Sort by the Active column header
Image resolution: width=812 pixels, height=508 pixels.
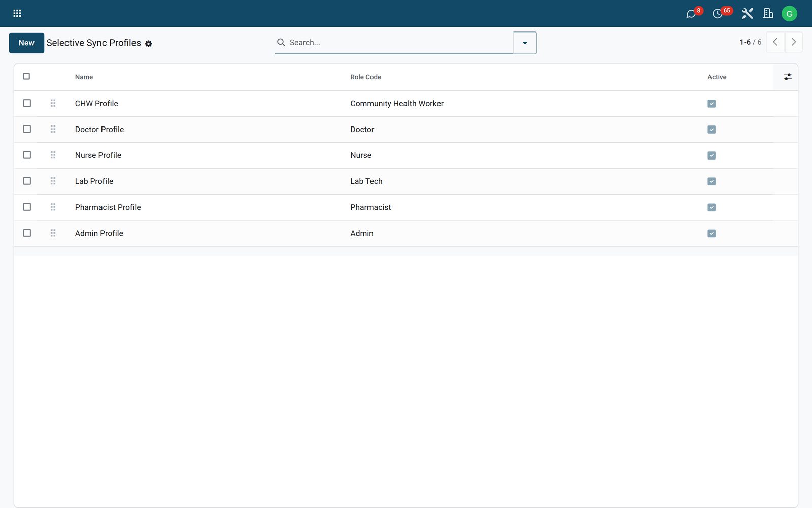click(717, 77)
